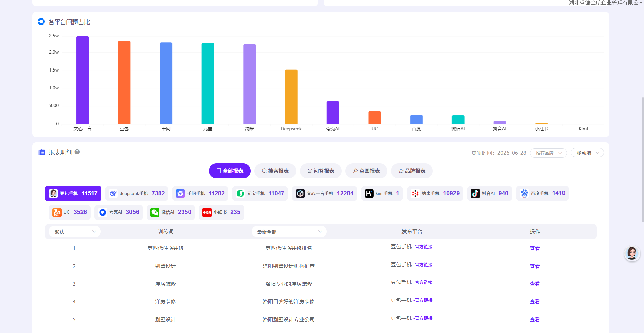Select the 夸克AI 3056 platform chip

point(119,212)
